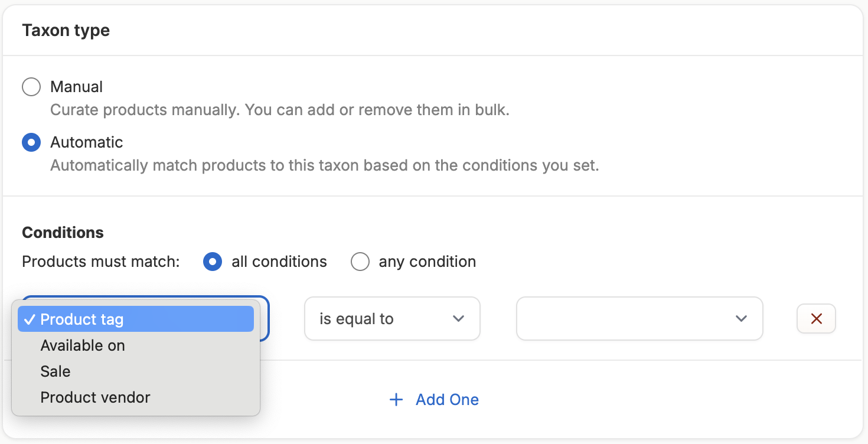Click the 'Add One' link
868x444 pixels.
click(447, 400)
